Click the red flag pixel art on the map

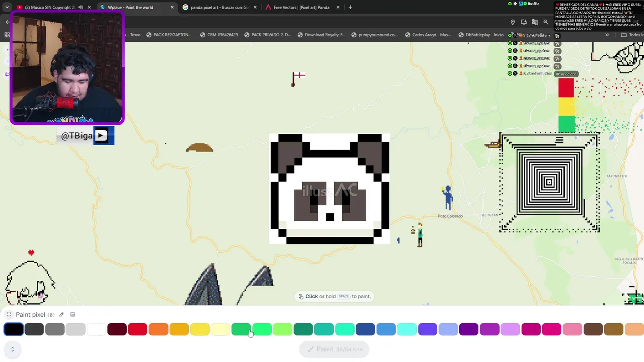(298, 79)
